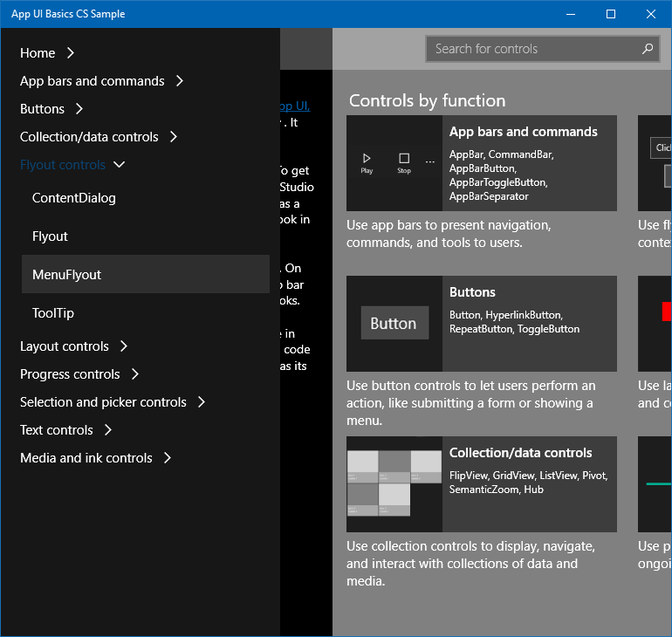Open the Collection/data controls grid thumbnail
Viewport: 672px width, 637px height.
pos(394,484)
